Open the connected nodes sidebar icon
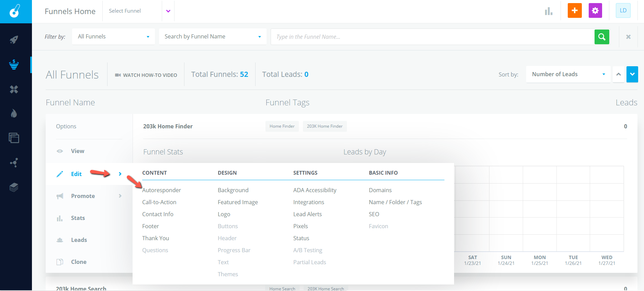644x291 pixels. coord(14,163)
